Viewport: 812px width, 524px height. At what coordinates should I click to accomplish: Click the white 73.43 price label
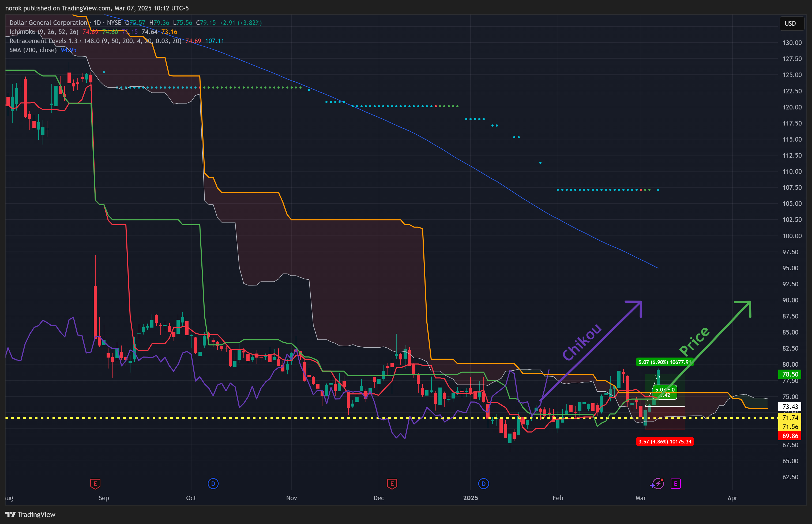790,407
